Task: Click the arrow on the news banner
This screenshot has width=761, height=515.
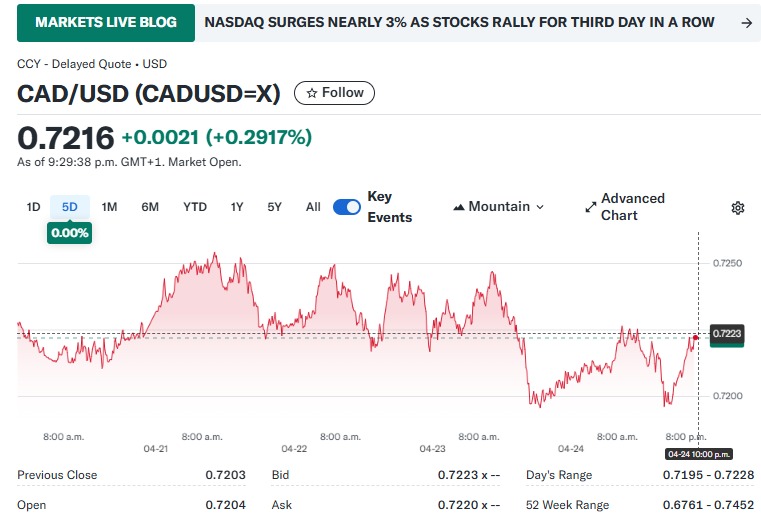Action: (745, 22)
